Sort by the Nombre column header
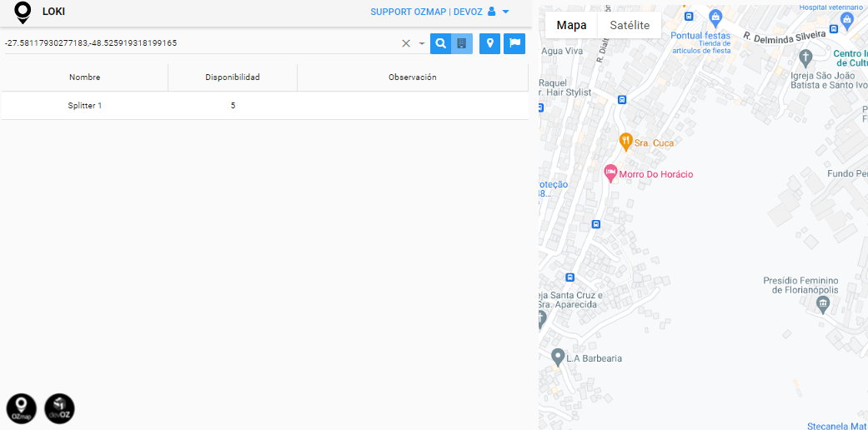Viewport: 868px width, 430px height. click(85, 77)
